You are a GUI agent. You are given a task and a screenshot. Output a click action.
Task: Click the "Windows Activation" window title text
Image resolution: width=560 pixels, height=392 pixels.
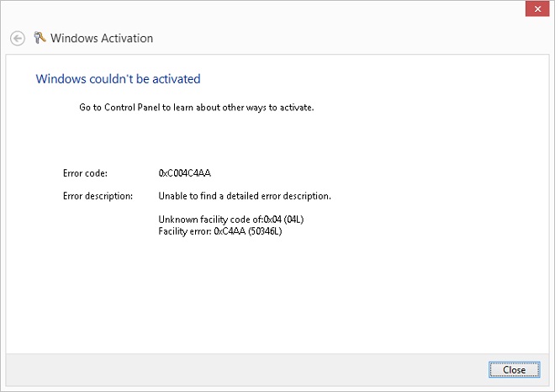tap(102, 39)
